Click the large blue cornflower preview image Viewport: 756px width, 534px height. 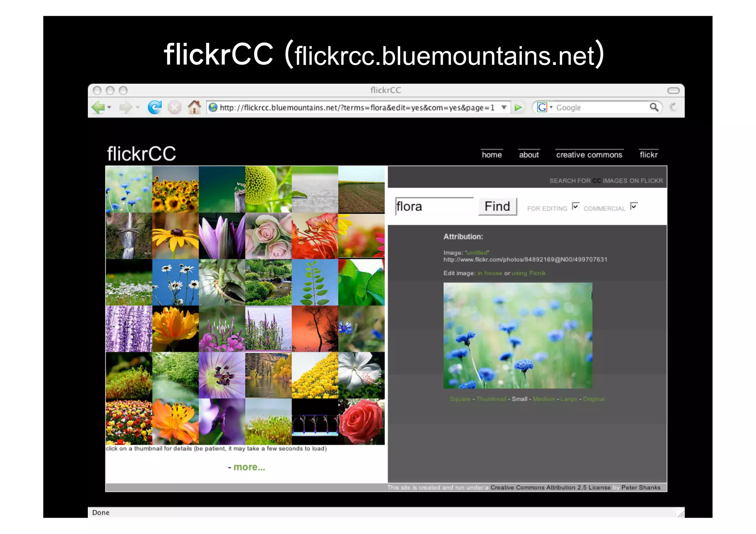coord(518,335)
